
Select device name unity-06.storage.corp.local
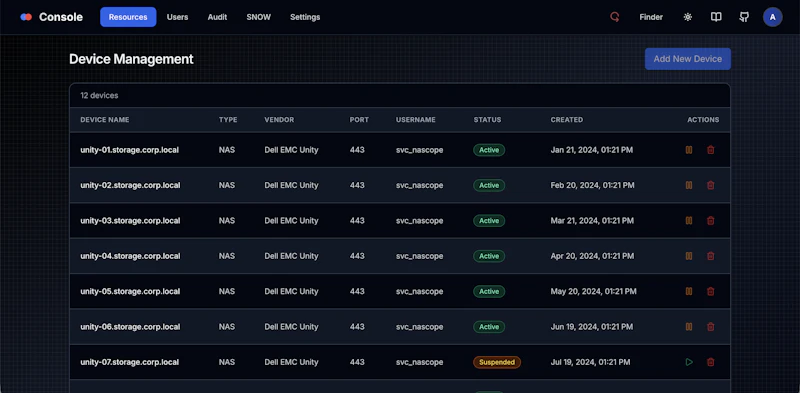[x=130, y=327]
